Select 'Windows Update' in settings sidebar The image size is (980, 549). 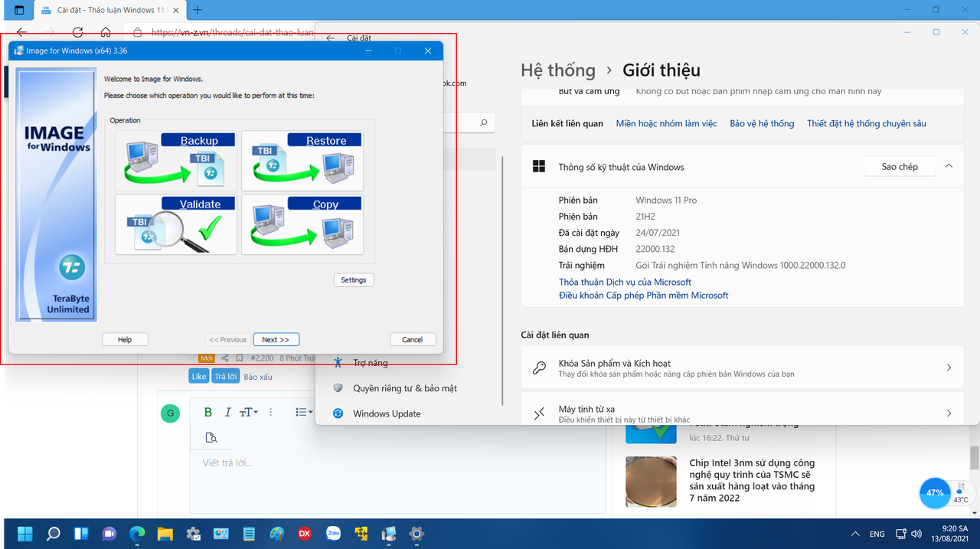(387, 413)
